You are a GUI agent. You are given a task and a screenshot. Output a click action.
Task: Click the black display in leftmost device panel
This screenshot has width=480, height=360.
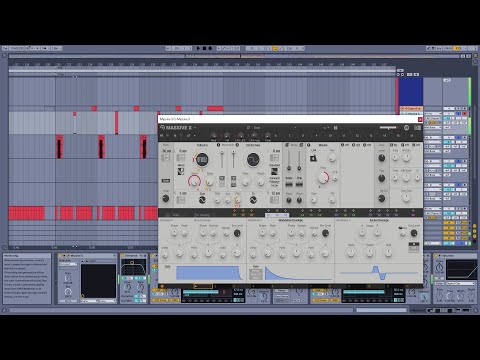pyautogui.click(x=98, y=281)
